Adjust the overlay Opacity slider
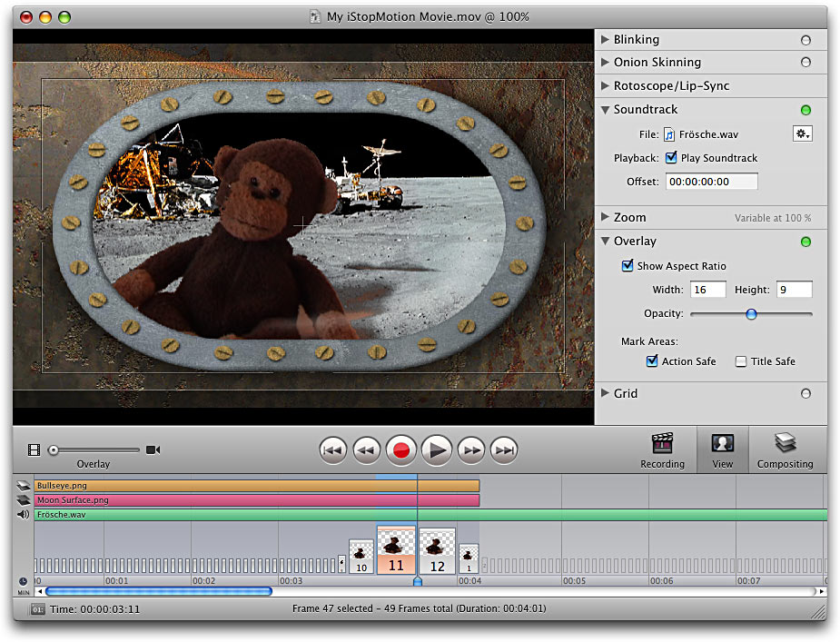The height and width of the screenshot is (642, 840). tap(751, 314)
